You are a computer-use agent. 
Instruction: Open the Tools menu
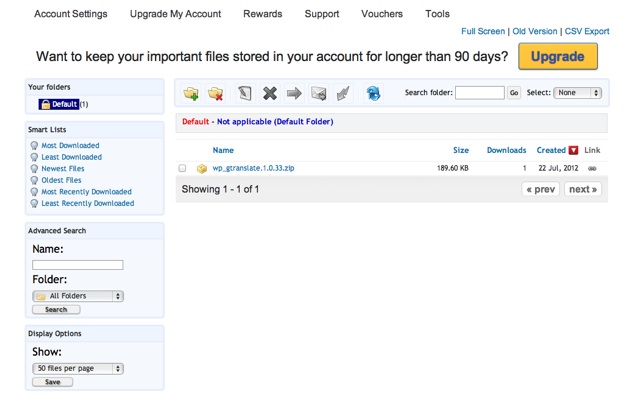tap(437, 14)
